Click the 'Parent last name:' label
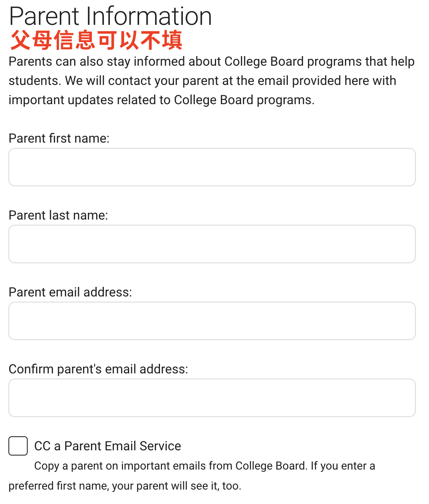The image size is (429, 504). pyautogui.click(x=58, y=215)
